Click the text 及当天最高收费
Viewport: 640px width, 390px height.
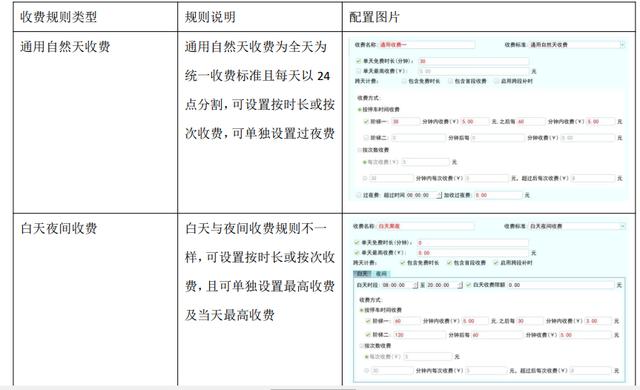point(229,315)
